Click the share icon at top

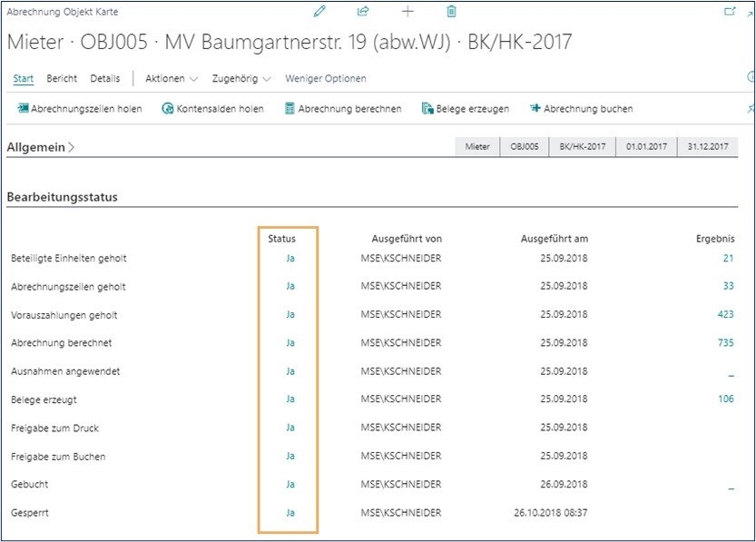point(363,12)
